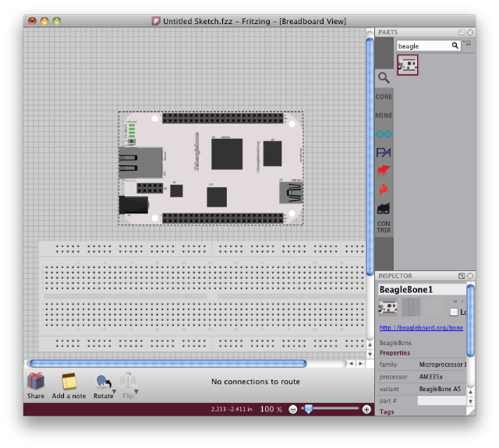Viewport: 499px width, 448px height.
Task: Click the Inspector scroll up arrow
Action: tap(470, 392)
